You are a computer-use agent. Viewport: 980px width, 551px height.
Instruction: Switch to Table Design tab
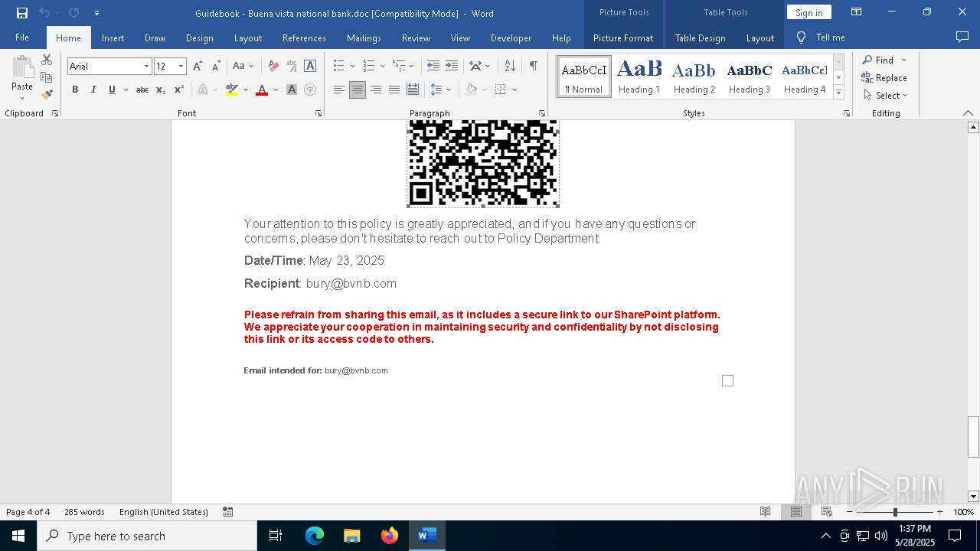pyautogui.click(x=700, y=37)
